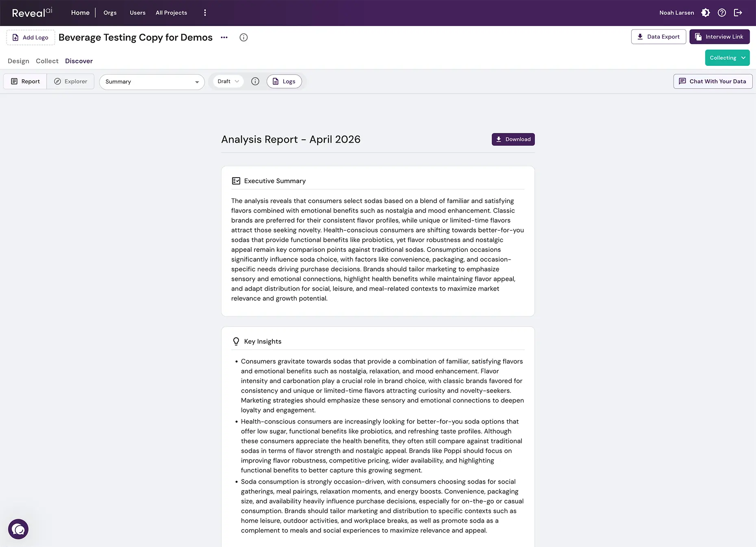Open the top navigation vertical dots menu

pyautogui.click(x=205, y=13)
